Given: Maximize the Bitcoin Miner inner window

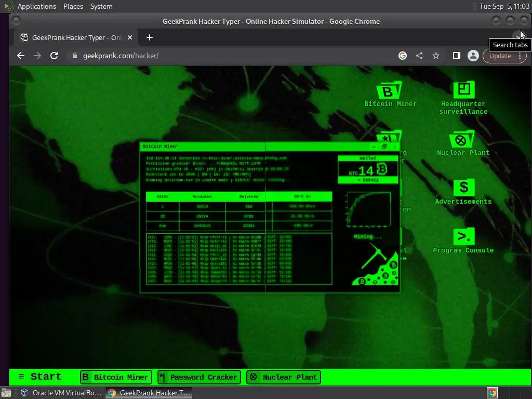Looking at the screenshot, I should [x=384, y=147].
